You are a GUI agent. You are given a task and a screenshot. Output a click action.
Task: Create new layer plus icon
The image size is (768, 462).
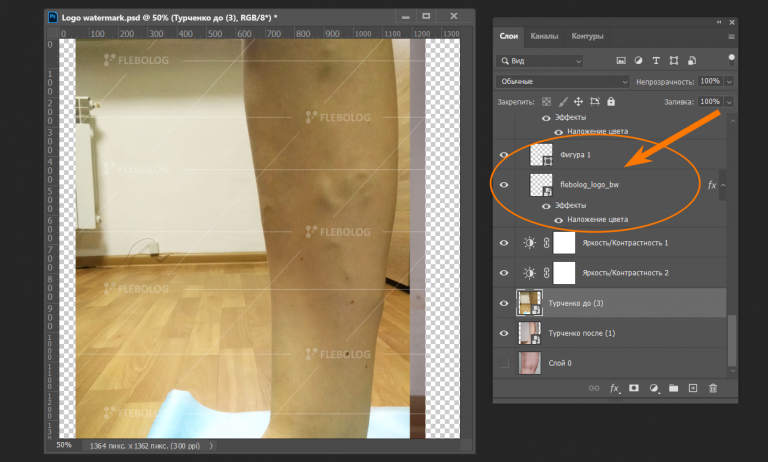tap(693, 388)
